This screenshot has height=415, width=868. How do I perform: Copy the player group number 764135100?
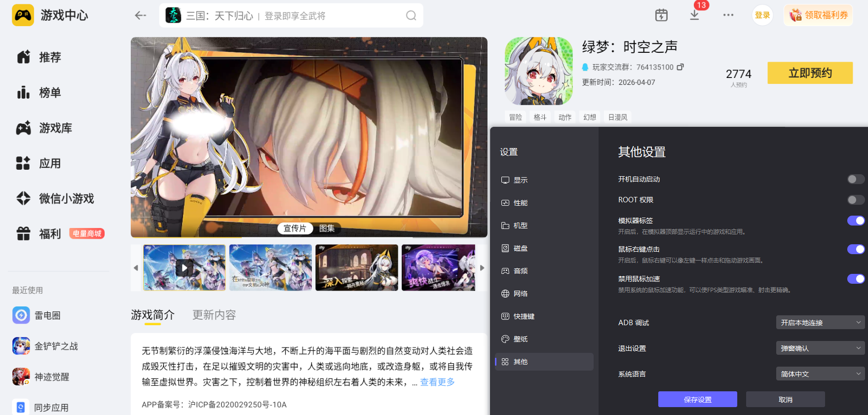coord(680,67)
